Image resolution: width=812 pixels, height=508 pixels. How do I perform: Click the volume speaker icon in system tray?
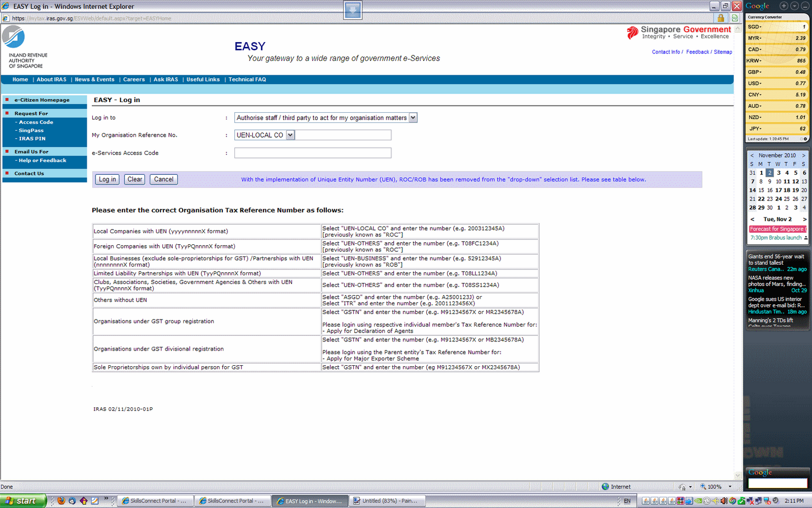tap(724, 501)
